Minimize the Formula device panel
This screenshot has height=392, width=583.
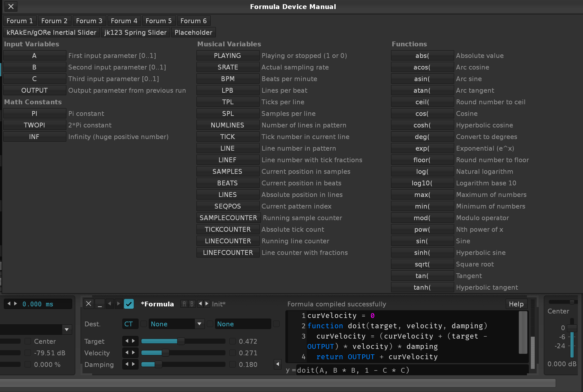coord(100,304)
